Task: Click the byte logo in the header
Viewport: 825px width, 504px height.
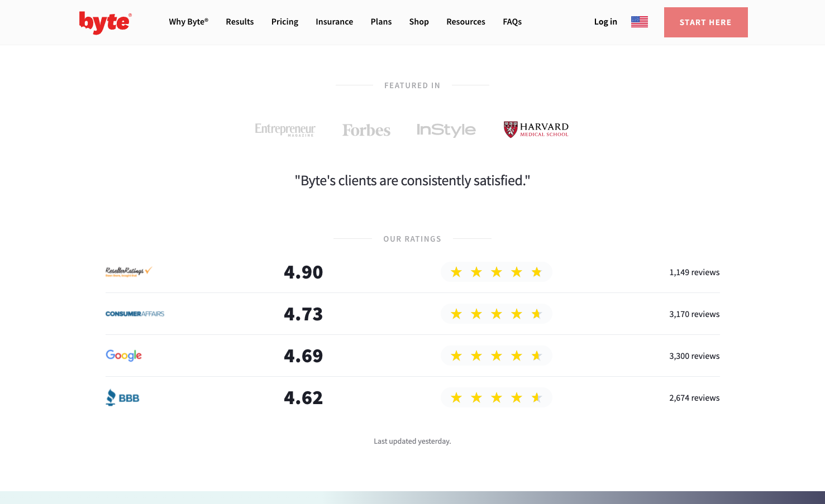Action: click(x=104, y=22)
